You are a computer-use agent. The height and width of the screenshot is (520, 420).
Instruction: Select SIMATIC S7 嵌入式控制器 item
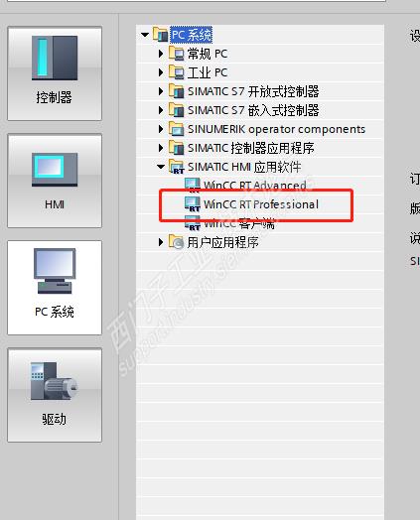coord(253,110)
